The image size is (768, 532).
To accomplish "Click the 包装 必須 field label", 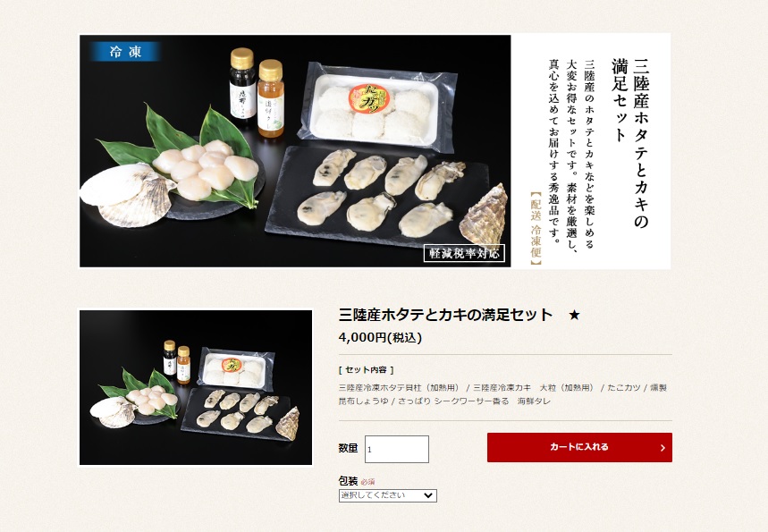I will pyautogui.click(x=357, y=481).
